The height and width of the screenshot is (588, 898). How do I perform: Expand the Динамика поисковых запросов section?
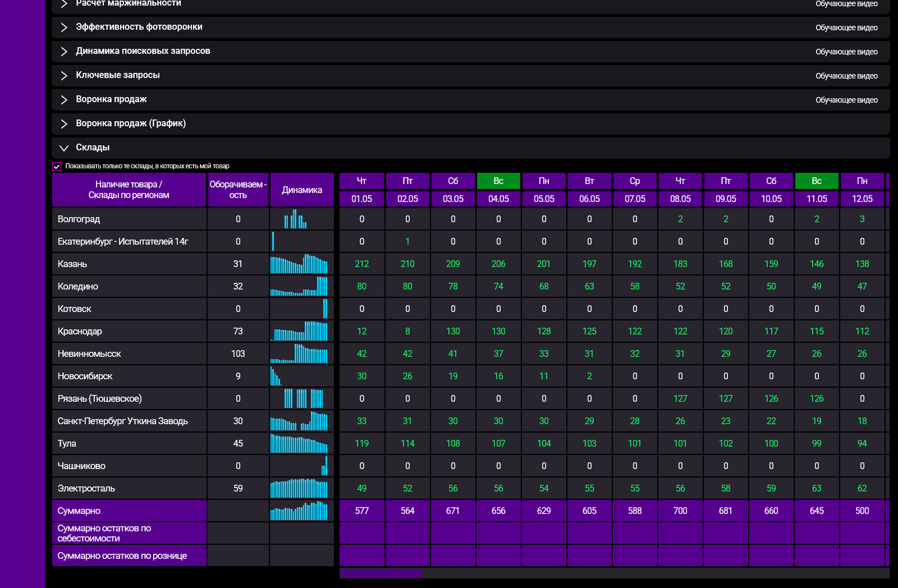[x=64, y=52]
